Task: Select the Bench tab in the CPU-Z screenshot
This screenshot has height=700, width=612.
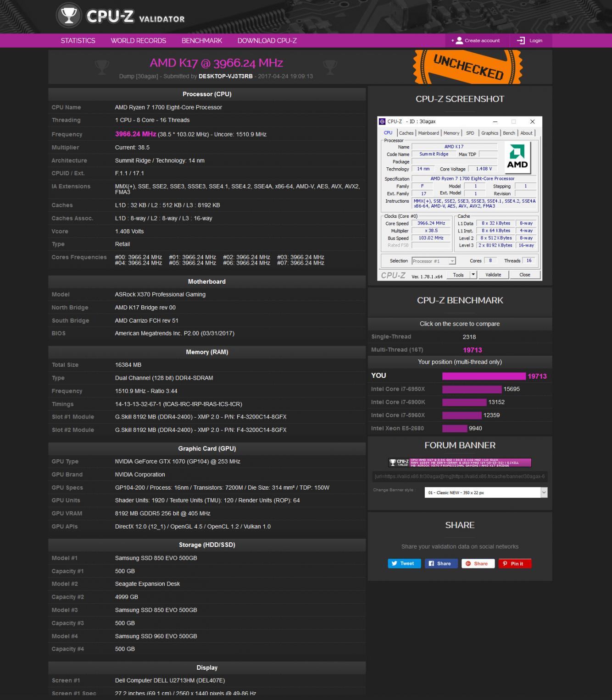Action: [x=509, y=133]
